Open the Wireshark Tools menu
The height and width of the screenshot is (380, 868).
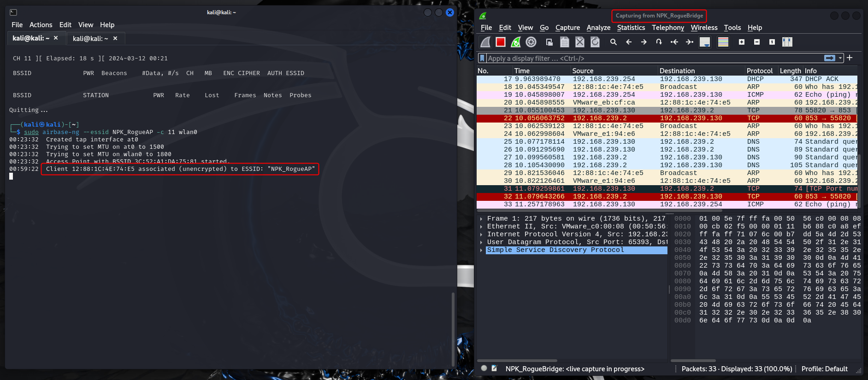[x=732, y=28]
